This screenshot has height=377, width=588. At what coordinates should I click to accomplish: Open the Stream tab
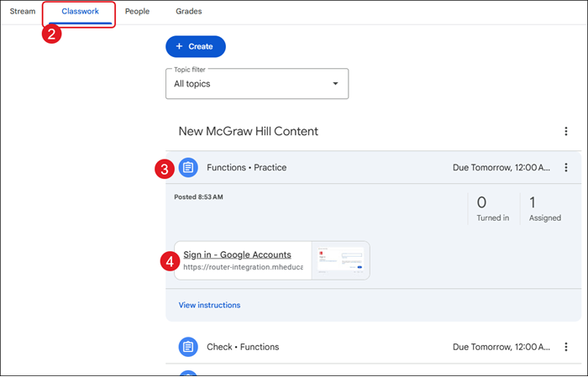pyautogui.click(x=23, y=12)
